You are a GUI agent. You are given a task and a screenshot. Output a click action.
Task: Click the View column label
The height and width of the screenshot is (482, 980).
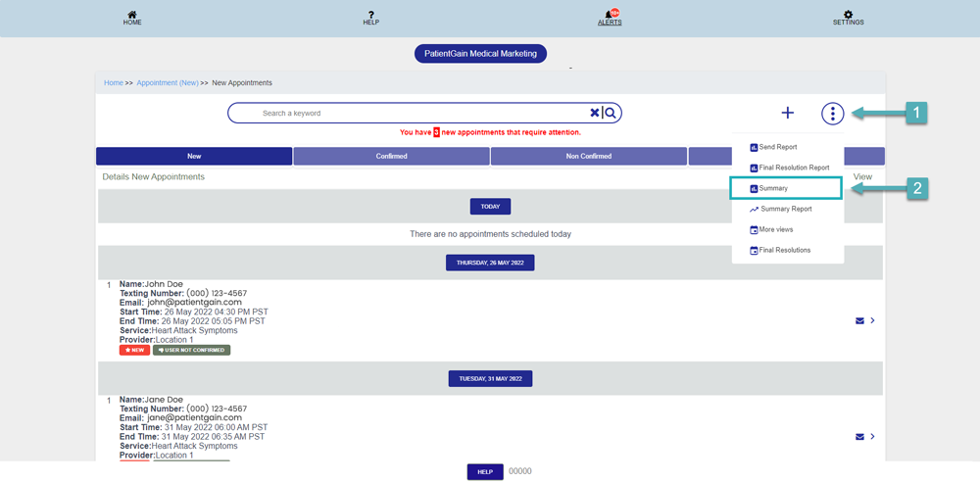pos(862,177)
